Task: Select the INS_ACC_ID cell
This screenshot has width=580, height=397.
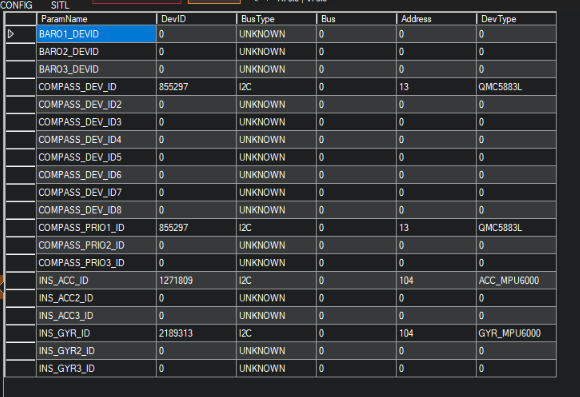Action: [96, 280]
